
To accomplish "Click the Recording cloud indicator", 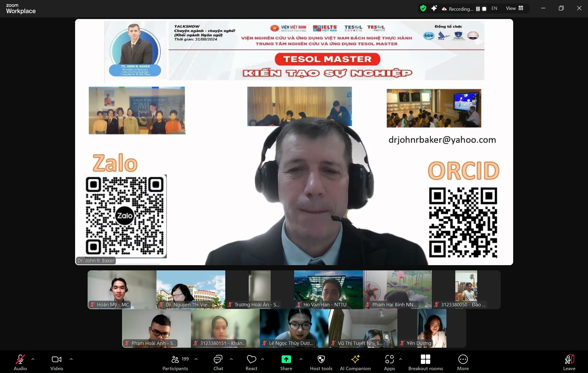I will 444,9.
